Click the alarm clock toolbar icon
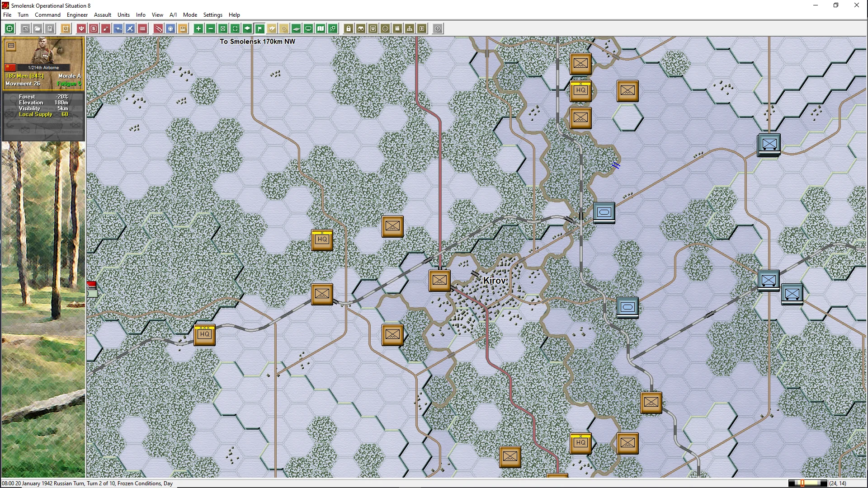This screenshot has height=488, width=868. pyautogui.click(x=66, y=29)
